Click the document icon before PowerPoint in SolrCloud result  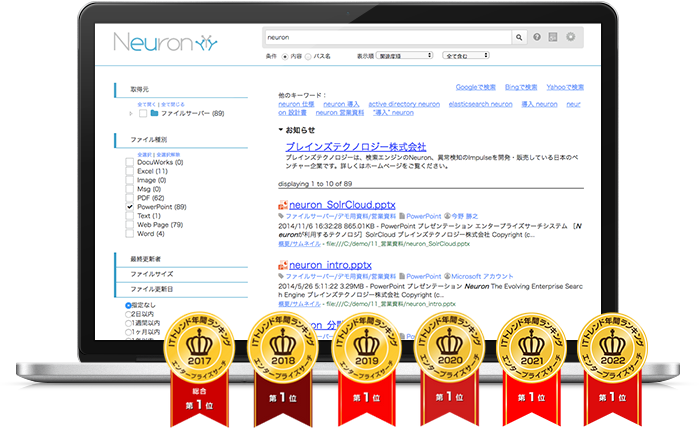402,216
